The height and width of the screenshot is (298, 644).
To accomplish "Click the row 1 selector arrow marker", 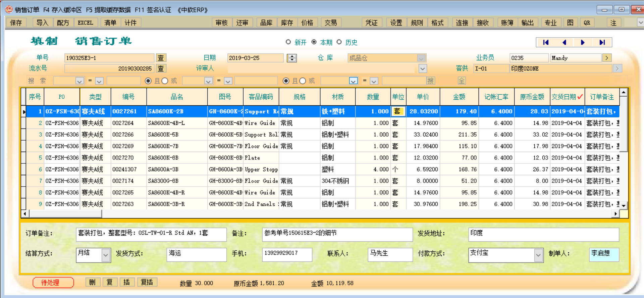I will tap(24, 111).
